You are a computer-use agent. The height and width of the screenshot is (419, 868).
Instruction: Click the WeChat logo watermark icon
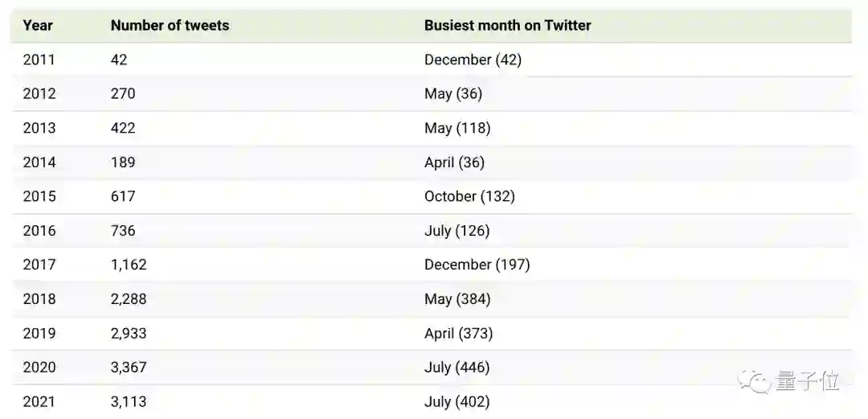point(755,381)
